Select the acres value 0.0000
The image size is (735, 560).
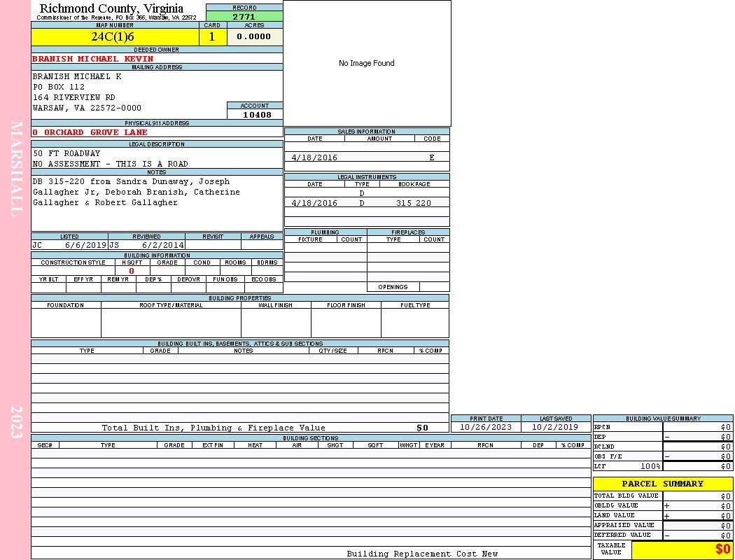pyautogui.click(x=254, y=37)
